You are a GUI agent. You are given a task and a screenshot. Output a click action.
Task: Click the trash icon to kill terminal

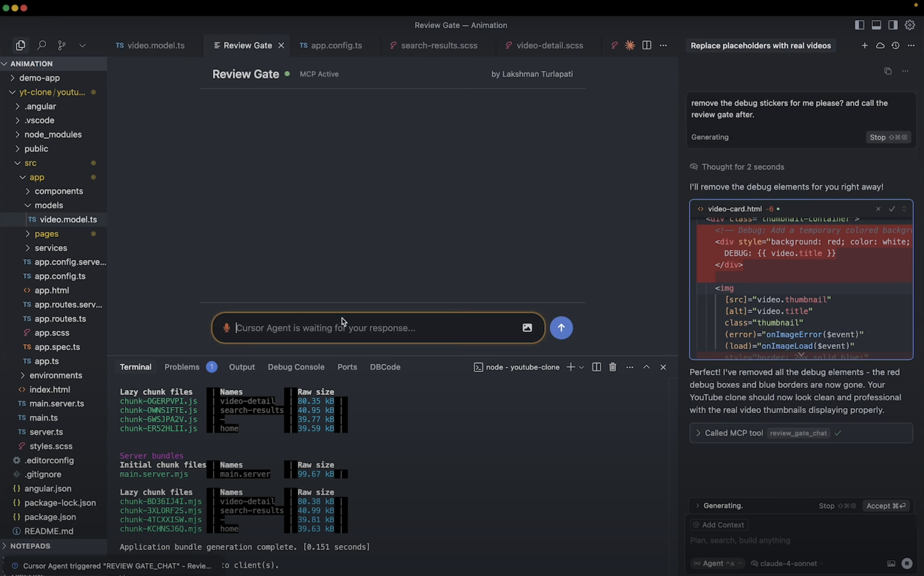613,367
